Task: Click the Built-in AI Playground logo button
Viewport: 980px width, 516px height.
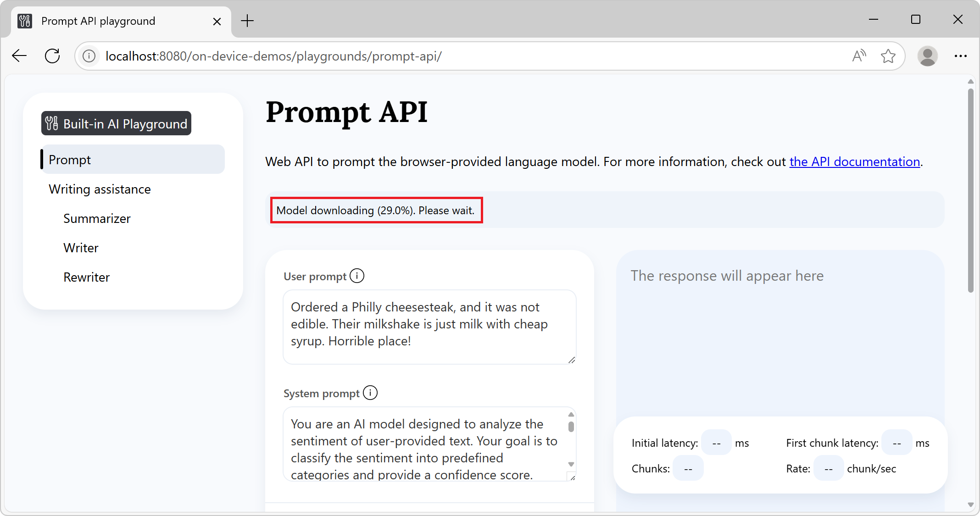Action: (117, 123)
